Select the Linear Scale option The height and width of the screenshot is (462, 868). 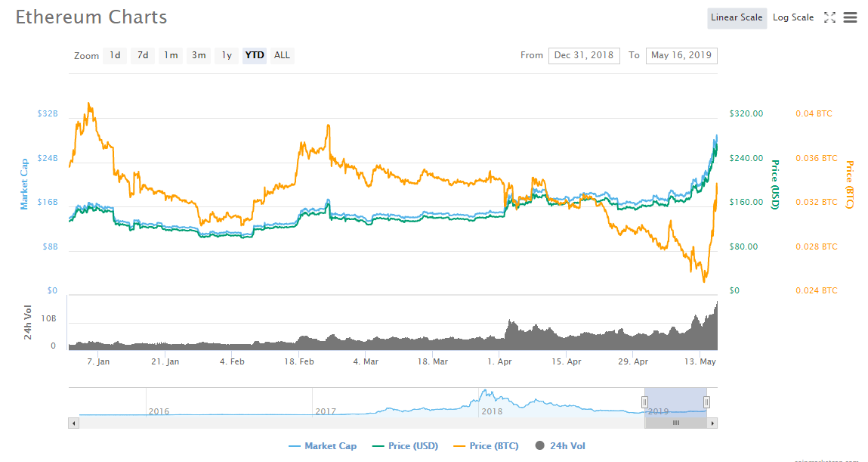coord(737,17)
